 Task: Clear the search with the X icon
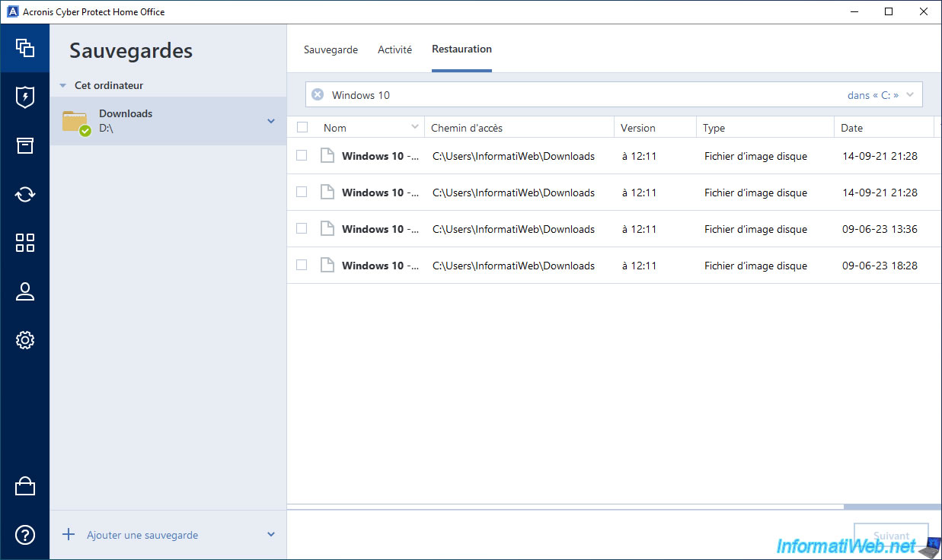click(318, 95)
